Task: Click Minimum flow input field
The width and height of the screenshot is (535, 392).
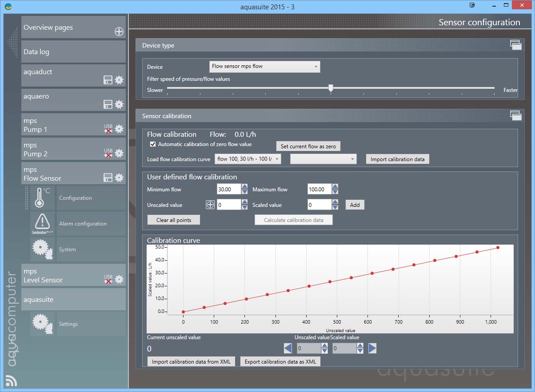Action: (229, 189)
